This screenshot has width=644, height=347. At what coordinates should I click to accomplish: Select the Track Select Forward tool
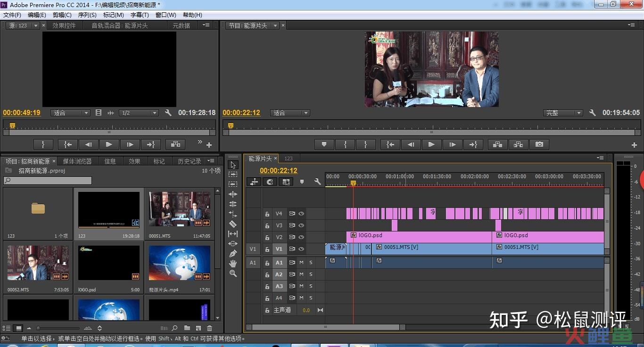pyautogui.click(x=233, y=174)
